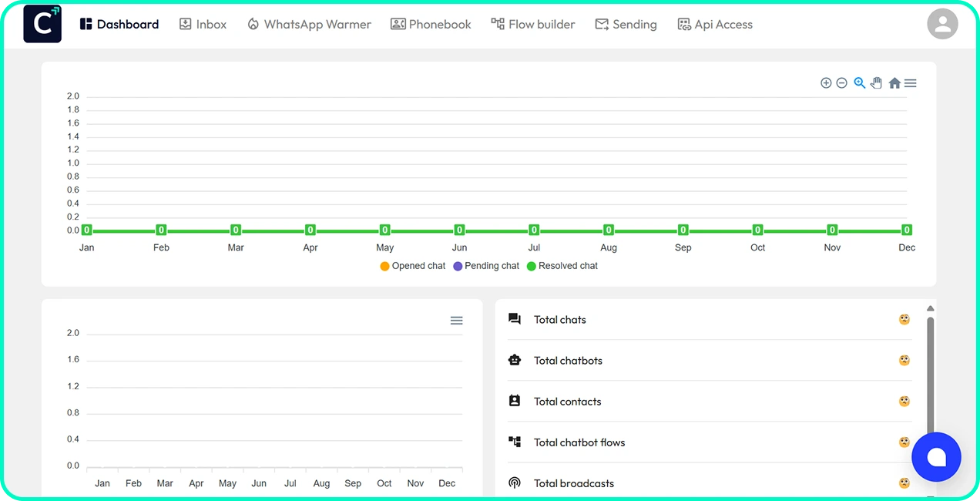The height and width of the screenshot is (501, 980).
Task: Reset chart zoom with home icon
Action: tap(894, 83)
